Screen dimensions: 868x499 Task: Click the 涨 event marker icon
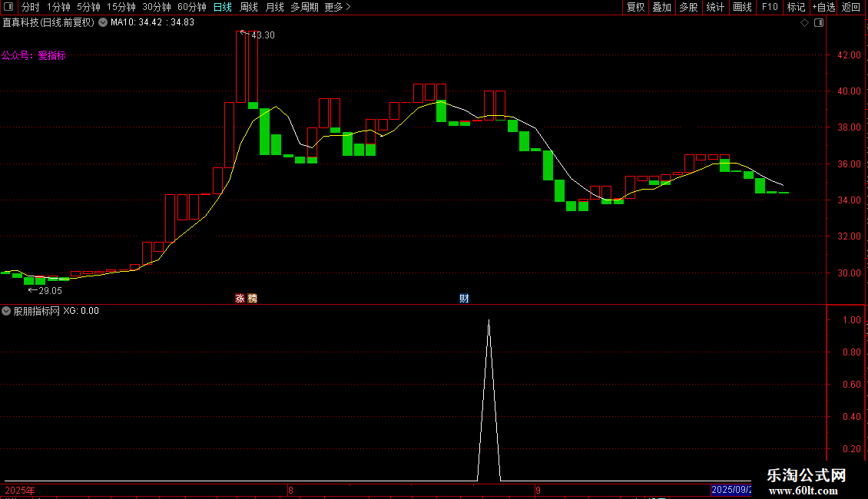(x=240, y=298)
